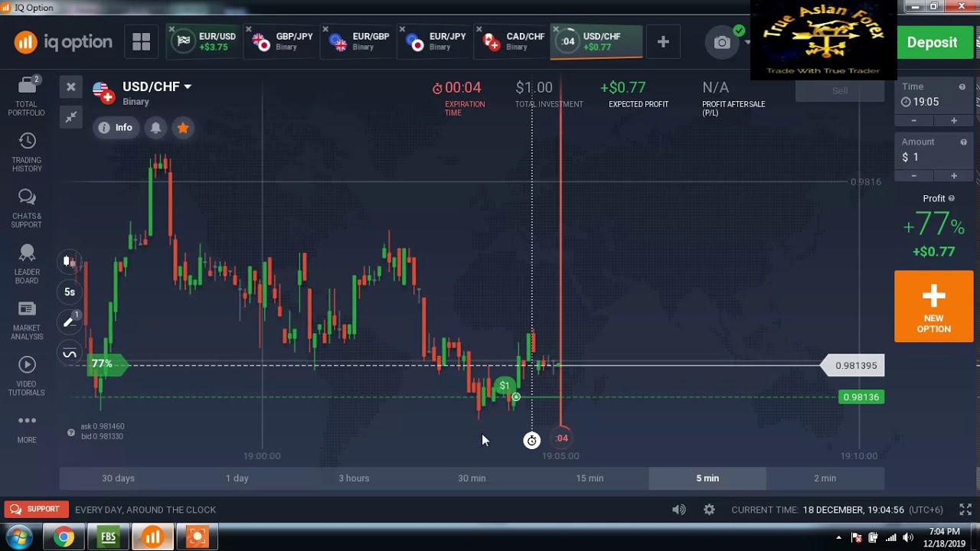Open the multi-chart grid layout icon

point(142,42)
